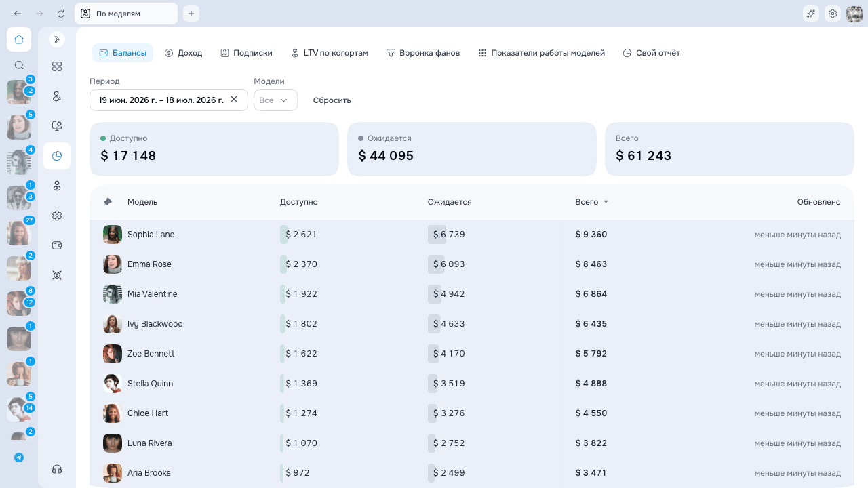Screen dimensions: 868x488
Task: Click the Сбросить reset button
Action: click(x=332, y=100)
